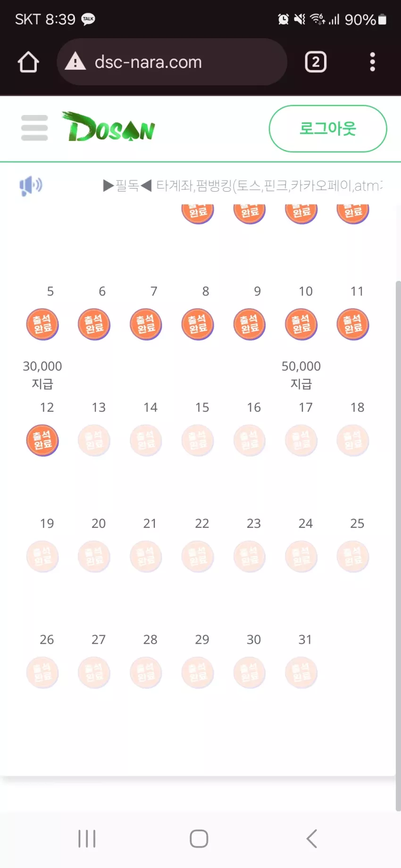This screenshot has width=401, height=868.
Task: Tap the Android home navigation button
Action: pos(199,839)
